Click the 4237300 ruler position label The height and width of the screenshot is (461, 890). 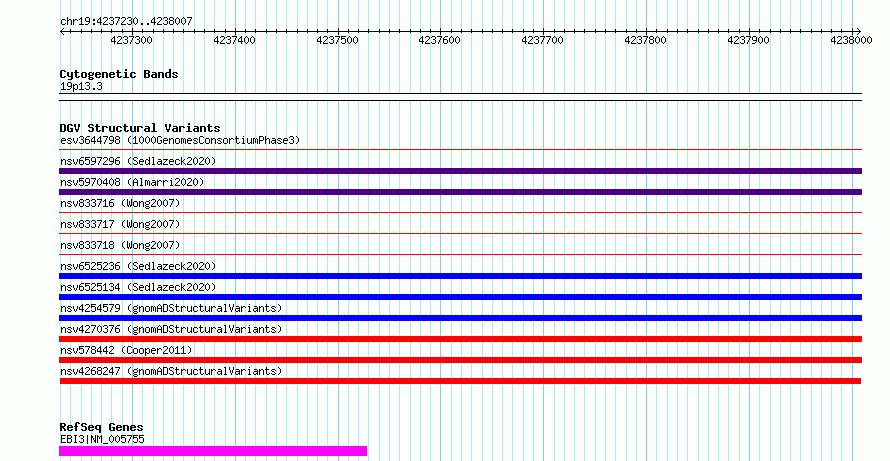click(131, 40)
